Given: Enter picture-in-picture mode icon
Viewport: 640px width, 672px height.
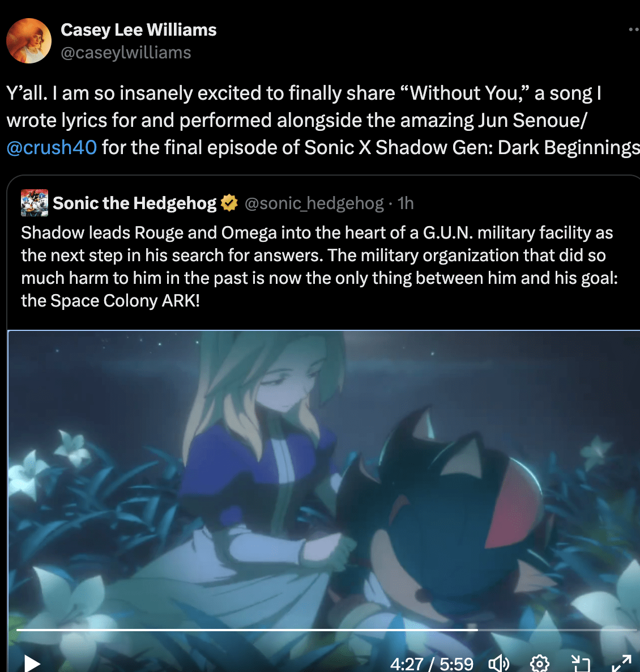Looking at the screenshot, I should [x=581, y=664].
